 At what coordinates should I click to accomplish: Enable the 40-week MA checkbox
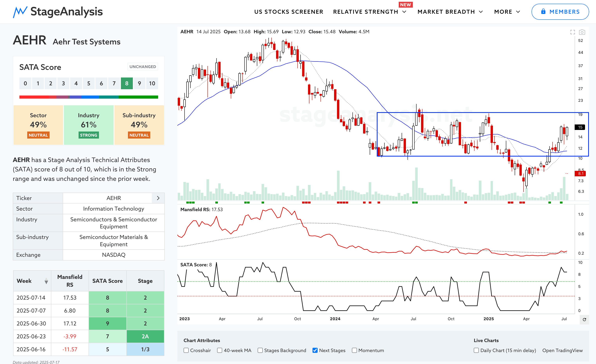220,350
